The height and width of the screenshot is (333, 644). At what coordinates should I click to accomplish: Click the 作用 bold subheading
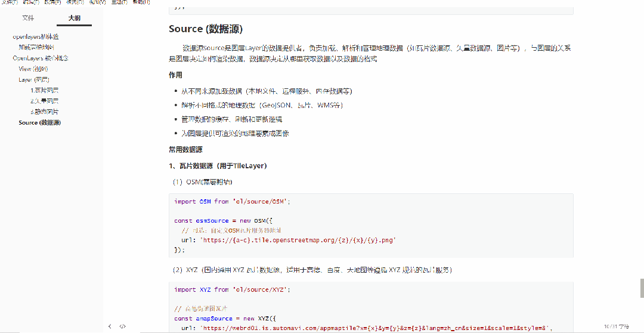(x=175, y=75)
